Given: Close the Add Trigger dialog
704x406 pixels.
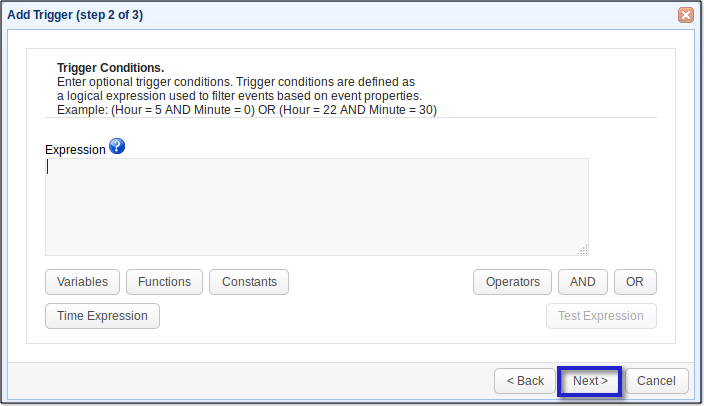Looking at the screenshot, I should (686, 15).
